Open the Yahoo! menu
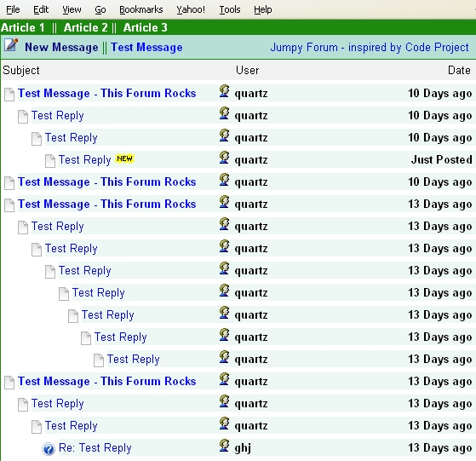The height and width of the screenshot is (461, 476). (x=191, y=9)
